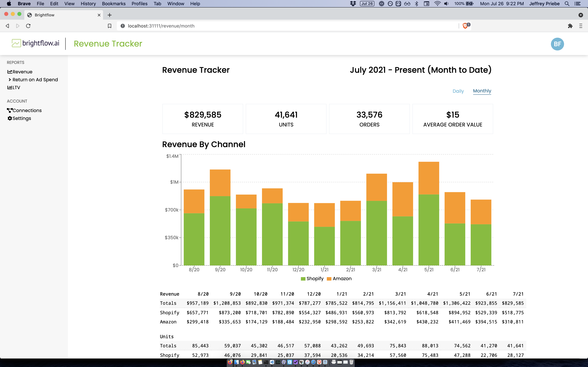Click the site info icon in the address bar
This screenshot has height=367, width=588.
coord(123,26)
